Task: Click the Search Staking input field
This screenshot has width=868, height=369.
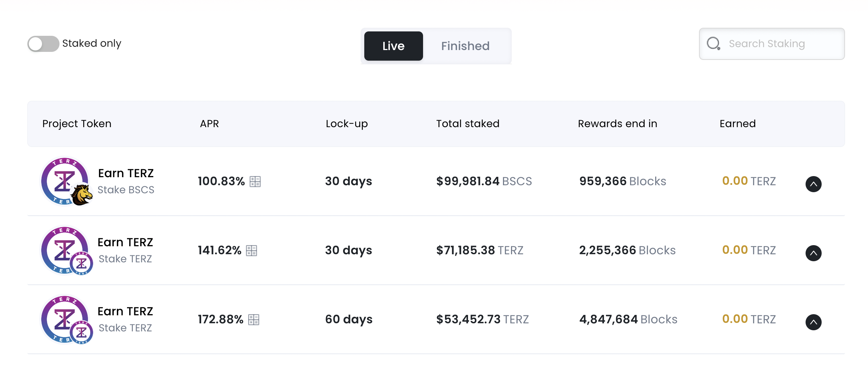Action: tap(772, 44)
